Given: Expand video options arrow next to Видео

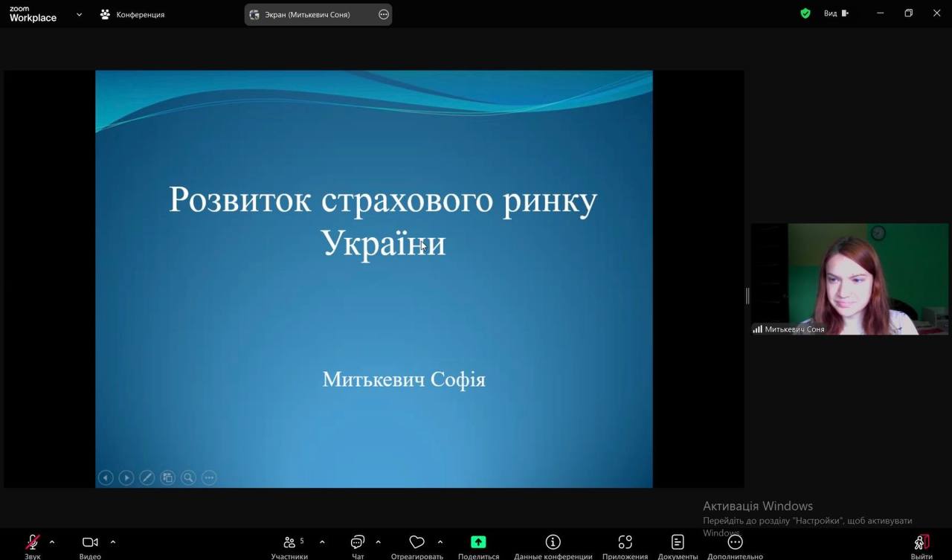Looking at the screenshot, I should click(113, 542).
